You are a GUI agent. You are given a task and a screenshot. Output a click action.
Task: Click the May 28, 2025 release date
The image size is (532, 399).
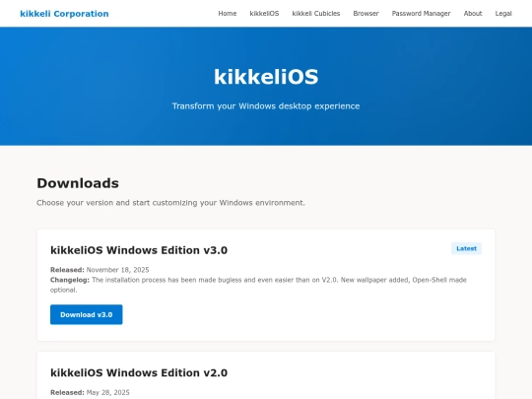click(108, 392)
